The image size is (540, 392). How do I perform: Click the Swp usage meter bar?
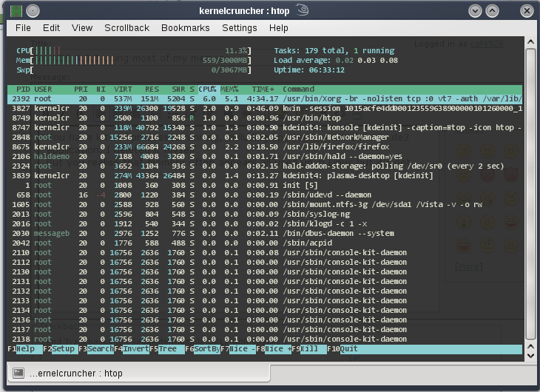point(134,70)
